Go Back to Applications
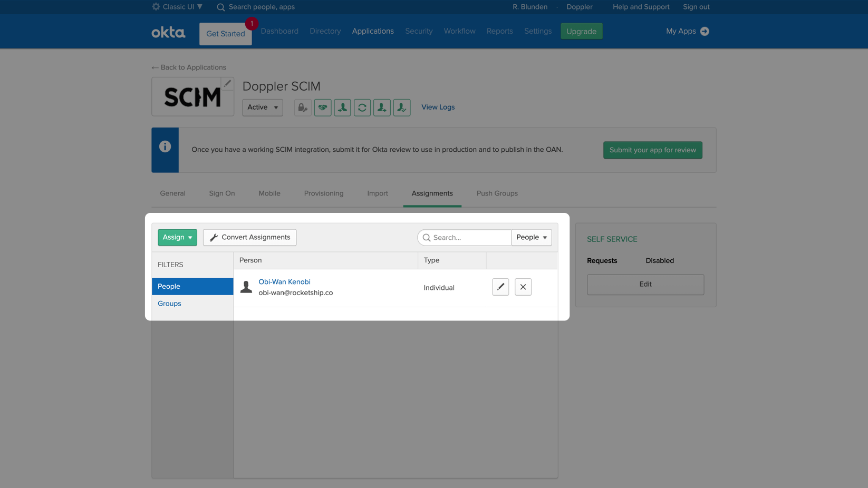This screenshot has height=488, width=868. pyautogui.click(x=189, y=67)
